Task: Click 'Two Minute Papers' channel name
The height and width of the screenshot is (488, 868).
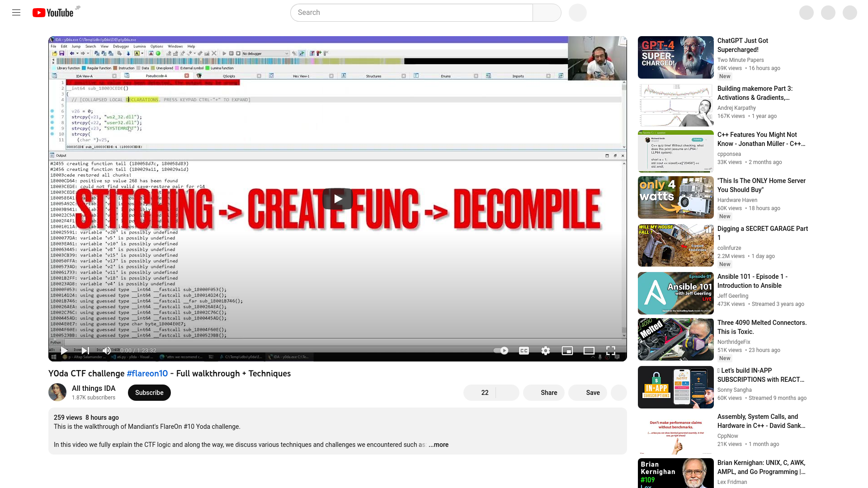Action: coord(741,60)
